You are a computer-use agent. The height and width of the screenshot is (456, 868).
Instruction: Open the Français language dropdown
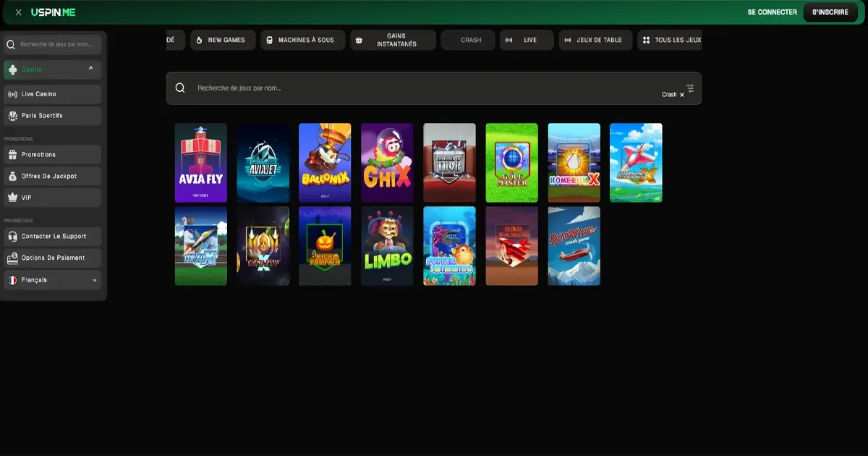(53, 280)
